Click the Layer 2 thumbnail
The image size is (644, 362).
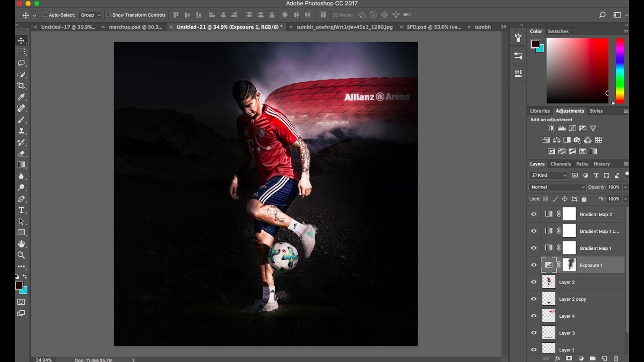click(549, 282)
